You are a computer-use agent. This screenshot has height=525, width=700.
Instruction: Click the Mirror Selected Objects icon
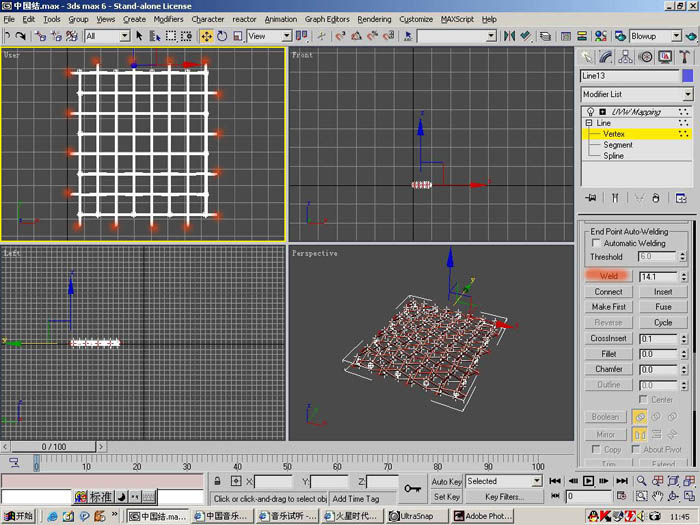(509, 36)
